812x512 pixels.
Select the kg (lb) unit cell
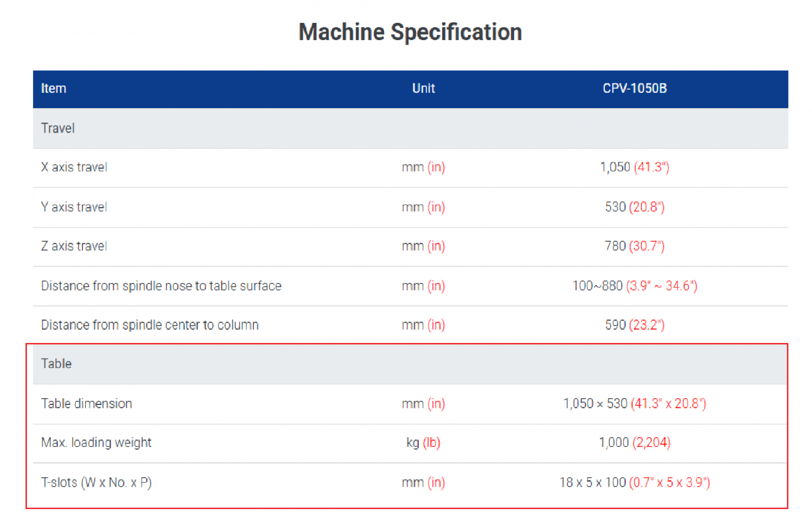pos(423,442)
